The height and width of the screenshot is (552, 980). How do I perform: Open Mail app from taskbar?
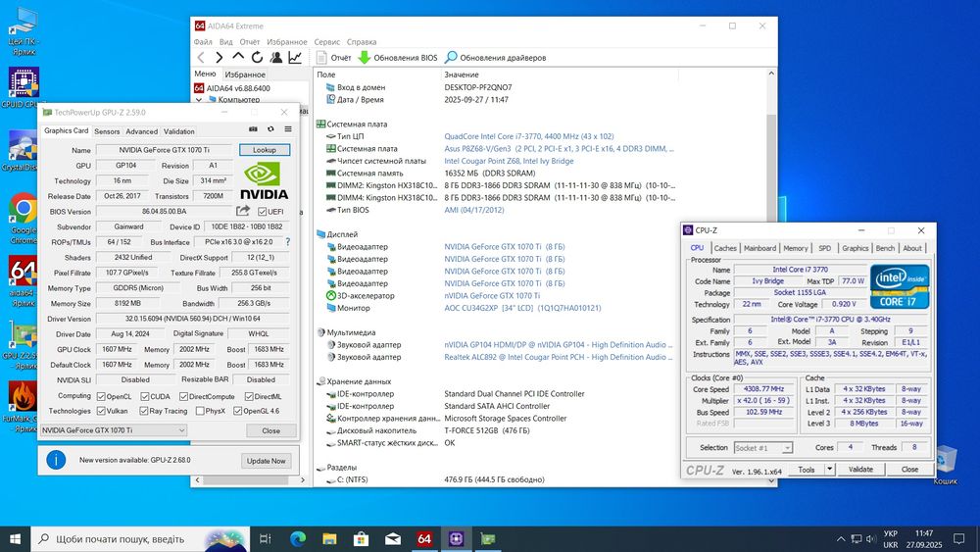point(393,539)
